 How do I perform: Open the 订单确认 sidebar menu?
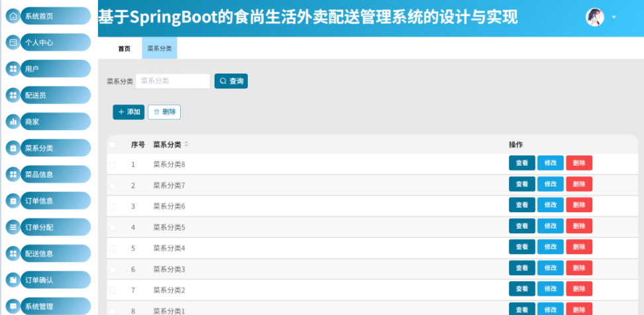[56, 280]
